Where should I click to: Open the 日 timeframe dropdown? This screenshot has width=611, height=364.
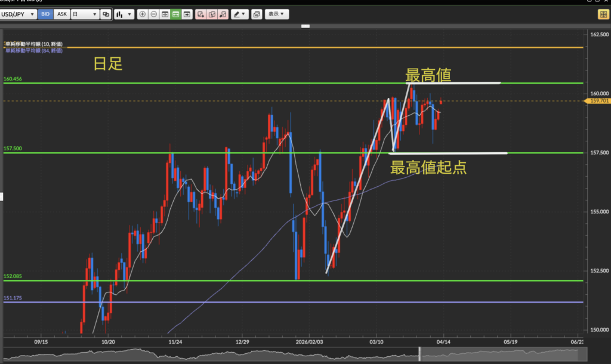pos(84,14)
